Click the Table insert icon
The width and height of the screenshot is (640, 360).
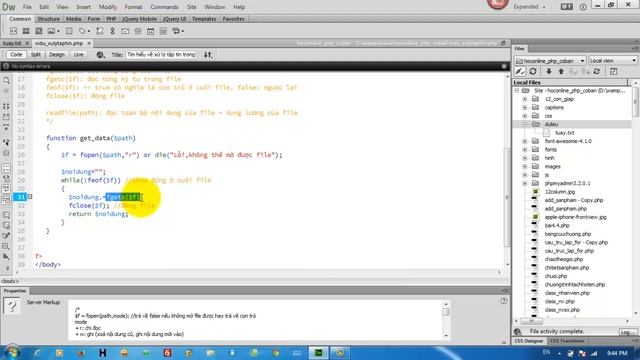pos(69,31)
